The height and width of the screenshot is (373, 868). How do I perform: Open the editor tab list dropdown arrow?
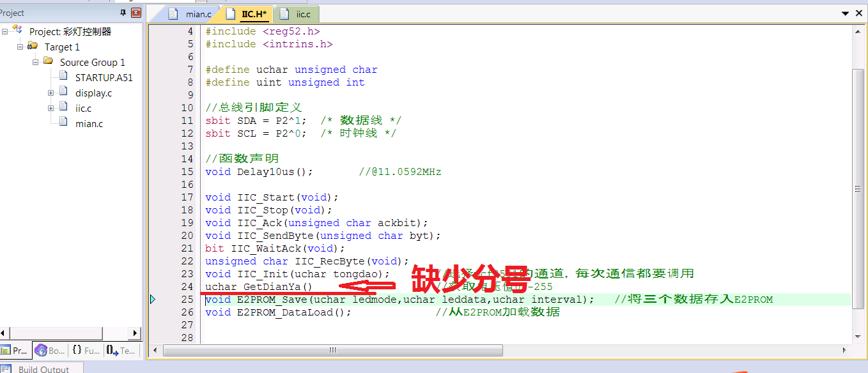846,13
